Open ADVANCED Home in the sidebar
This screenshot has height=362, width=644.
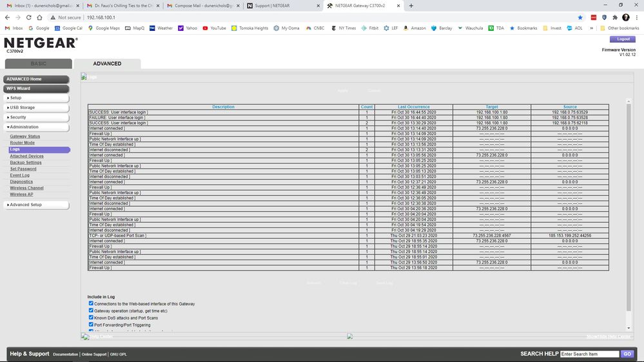36,79
